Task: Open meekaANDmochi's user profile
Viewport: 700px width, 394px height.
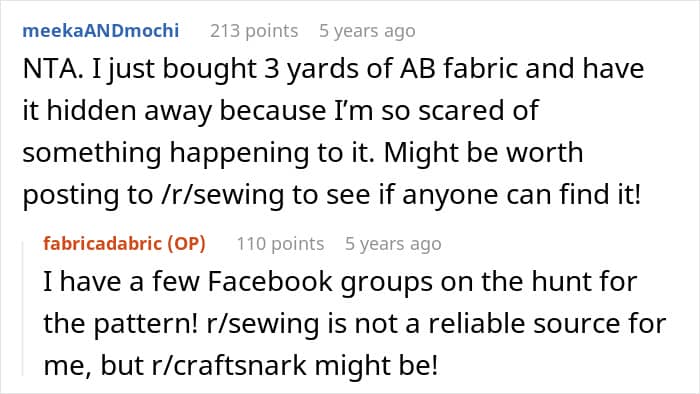Action: pos(100,31)
